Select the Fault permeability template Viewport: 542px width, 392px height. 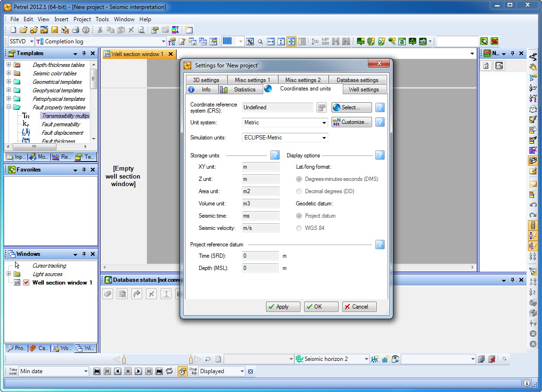click(61, 124)
